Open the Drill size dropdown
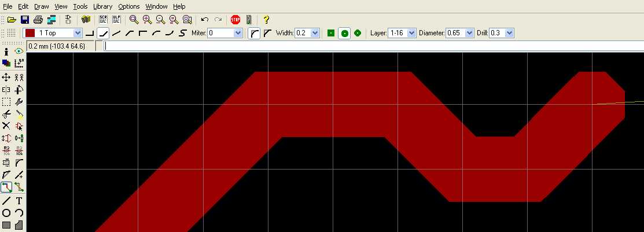Image resolution: width=644 pixels, height=232 pixels. tap(509, 33)
